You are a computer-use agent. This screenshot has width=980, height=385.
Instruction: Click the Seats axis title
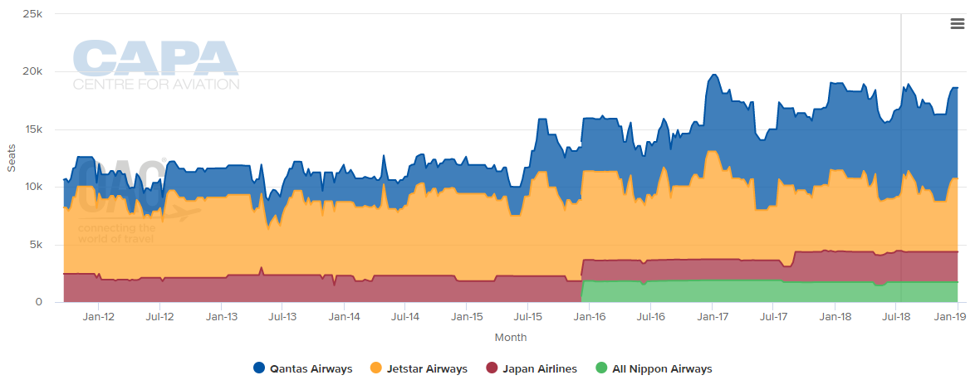click(12, 158)
